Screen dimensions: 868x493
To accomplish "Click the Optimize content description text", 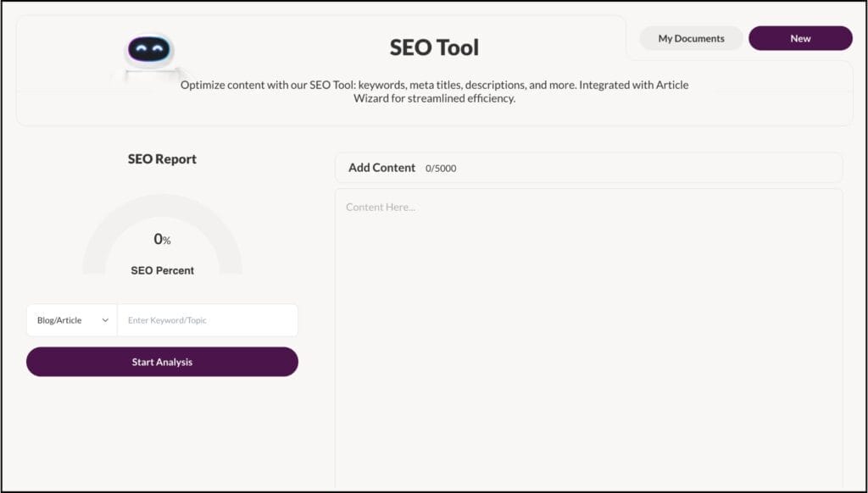I will click(x=435, y=91).
